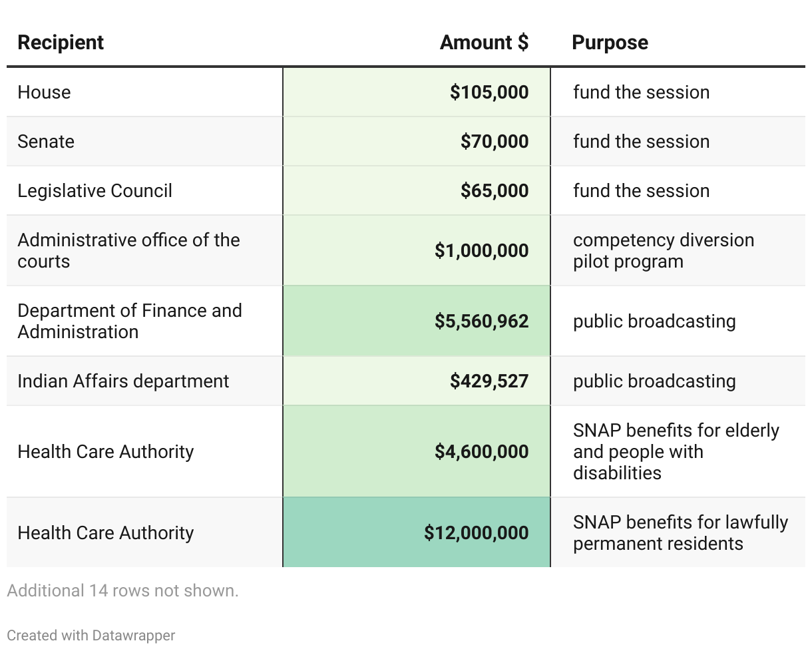Screen dimensions: 812x651
Task: Click the $5,560,962 amount cell
Action: tap(481, 321)
